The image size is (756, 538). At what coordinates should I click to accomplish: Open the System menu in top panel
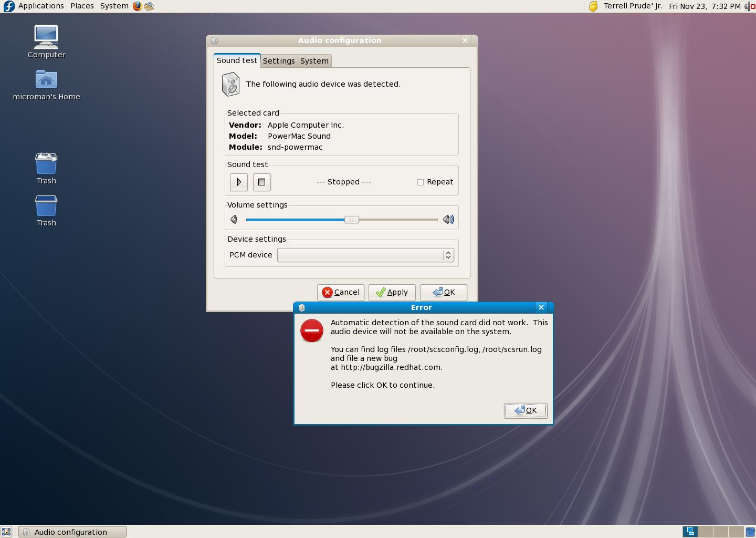pyautogui.click(x=114, y=6)
